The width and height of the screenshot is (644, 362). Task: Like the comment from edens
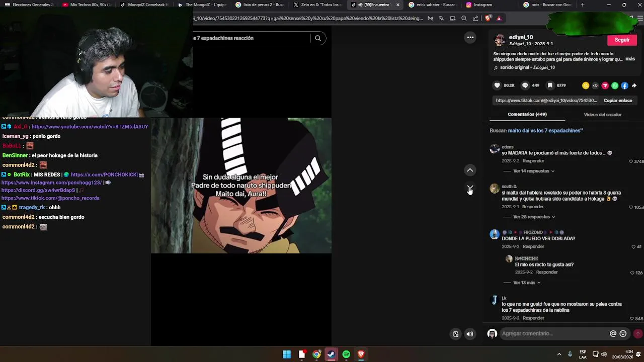click(631, 161)
